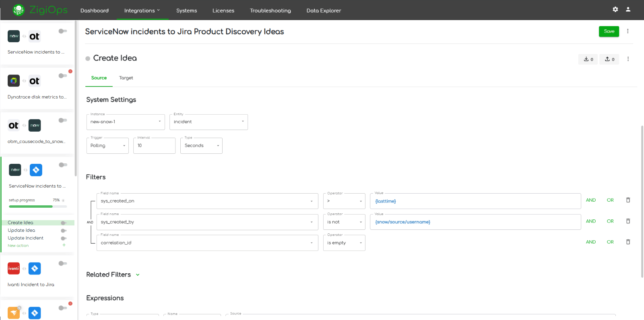Delete the sys_created_by filter row
The height and width of the screenshot is (320, 644).
[x=628, y=221]
